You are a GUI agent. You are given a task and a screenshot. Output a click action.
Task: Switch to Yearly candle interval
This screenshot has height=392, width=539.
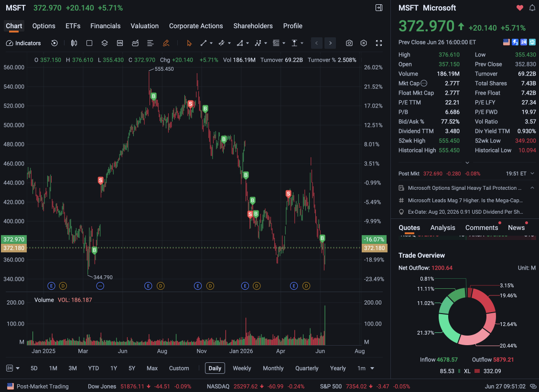point(338,368)
